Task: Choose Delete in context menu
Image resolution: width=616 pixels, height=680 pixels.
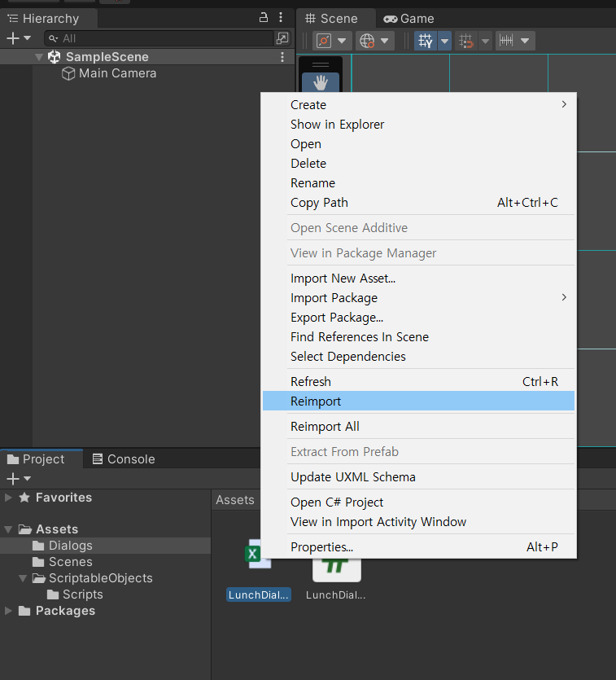Action: 418,164
